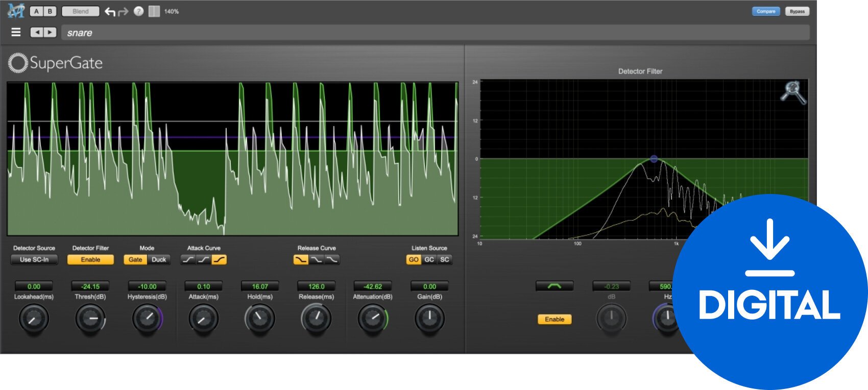This screenshot has width=868, height=390.
Task: Click the Blend button
Action: pyautogui.click(x=80, y=11)
